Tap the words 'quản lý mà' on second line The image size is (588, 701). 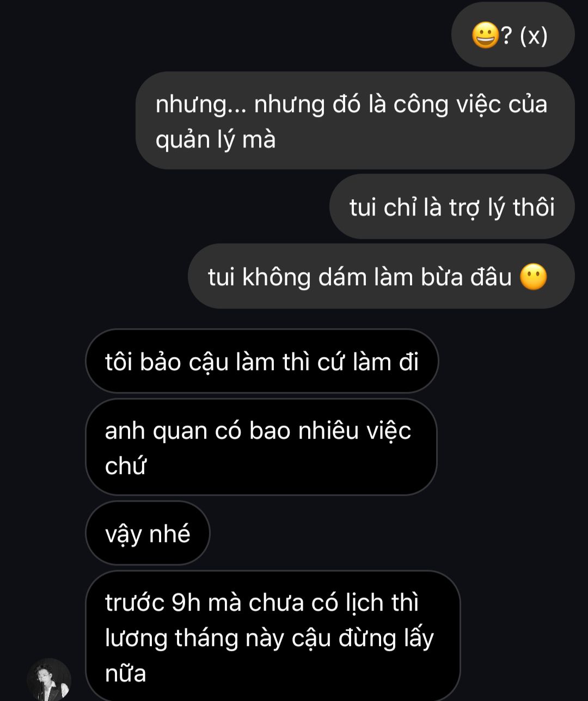pyautogui.click(x=216, y=140)
